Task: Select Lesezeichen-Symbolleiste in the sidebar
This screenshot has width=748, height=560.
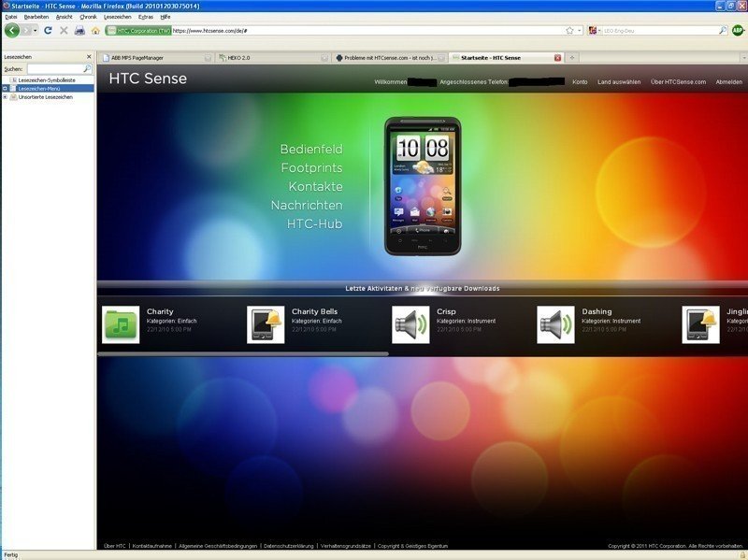Action: pyautogui.click(x=47, y=80)
